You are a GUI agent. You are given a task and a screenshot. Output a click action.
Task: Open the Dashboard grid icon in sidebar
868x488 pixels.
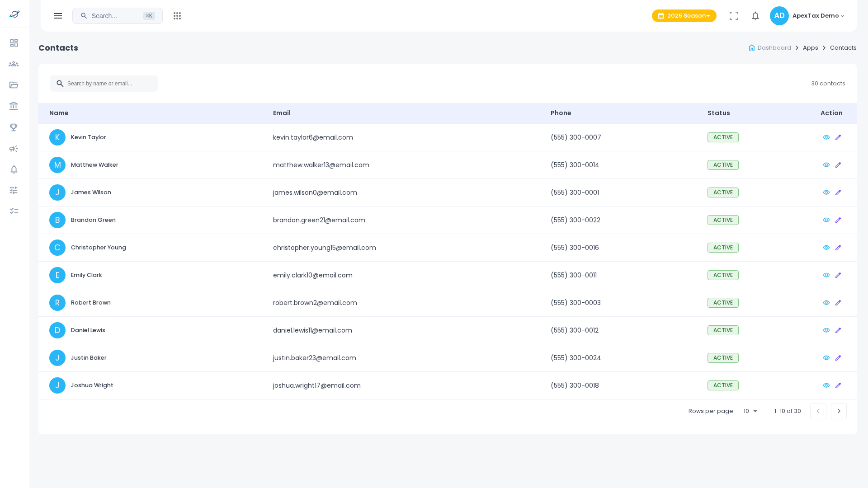coord(14,42)
